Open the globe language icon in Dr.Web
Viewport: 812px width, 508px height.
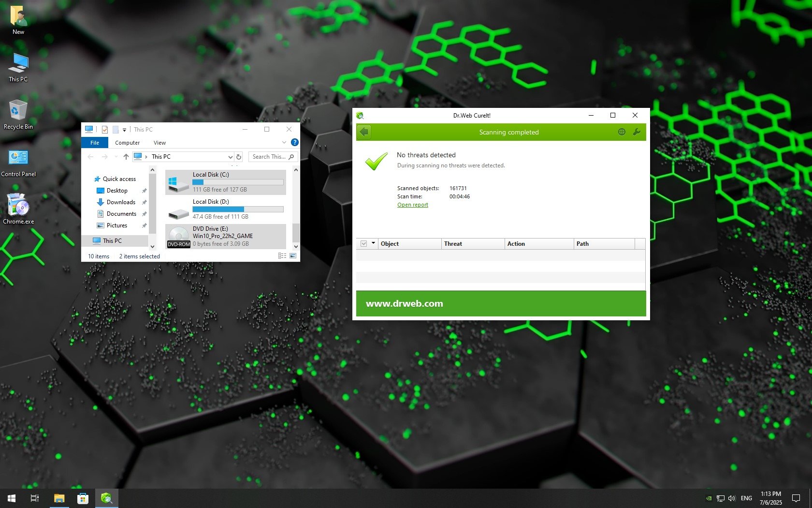[622, 132]
